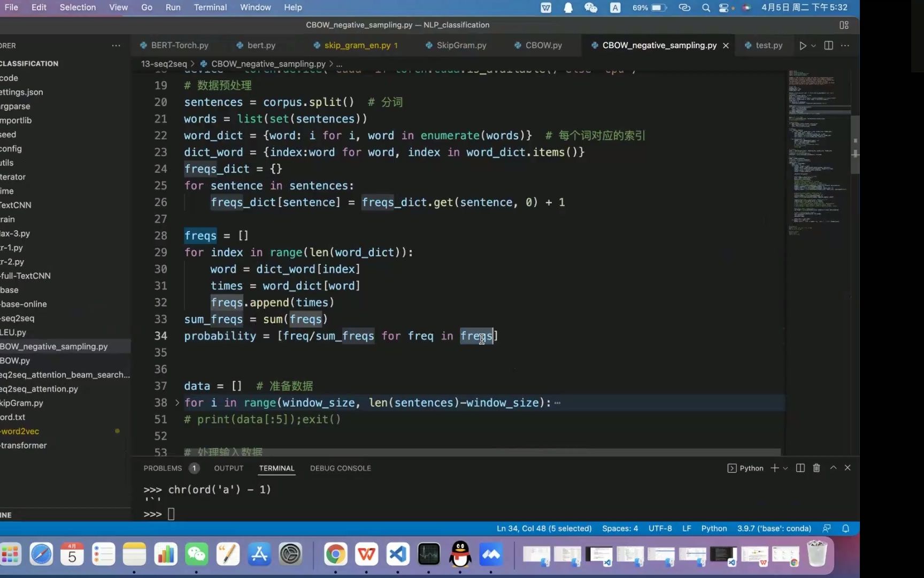This screenshot has height=578, width=924.
Task: Open Spotlight search in menu bar
Action: (706, 7)
